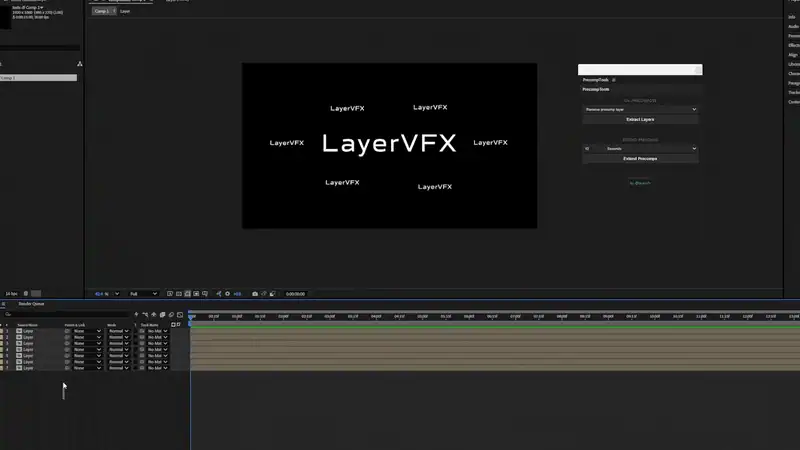The width and height of the screenshot is (800, 450).
Task: Select Comp 1 item in the Project panel
Action: point(38,78)
